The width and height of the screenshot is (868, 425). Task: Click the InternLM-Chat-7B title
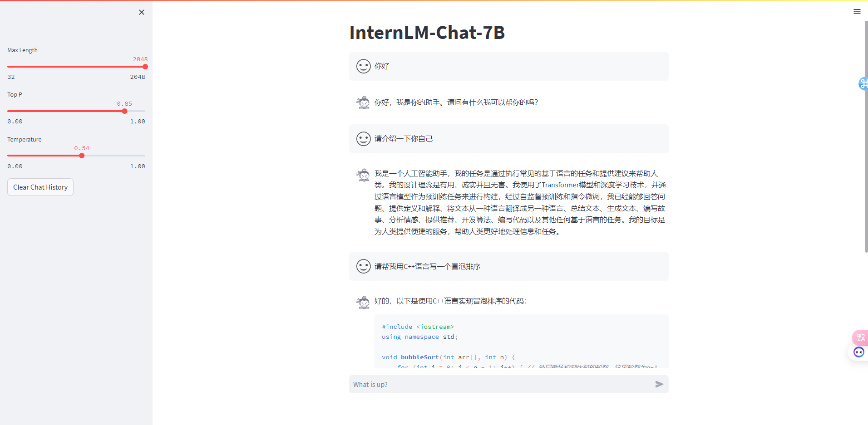click(427, 33)
